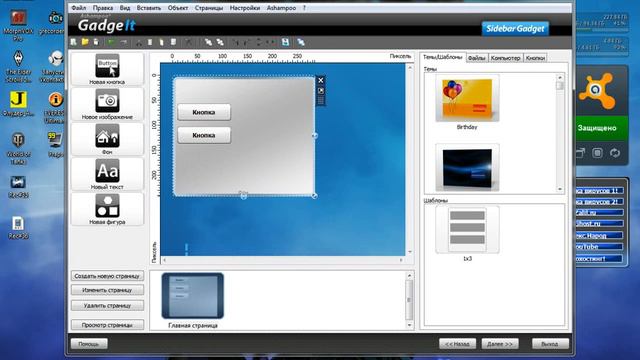Open the Фон background tool
640x360 pixels.
(107, 139)
